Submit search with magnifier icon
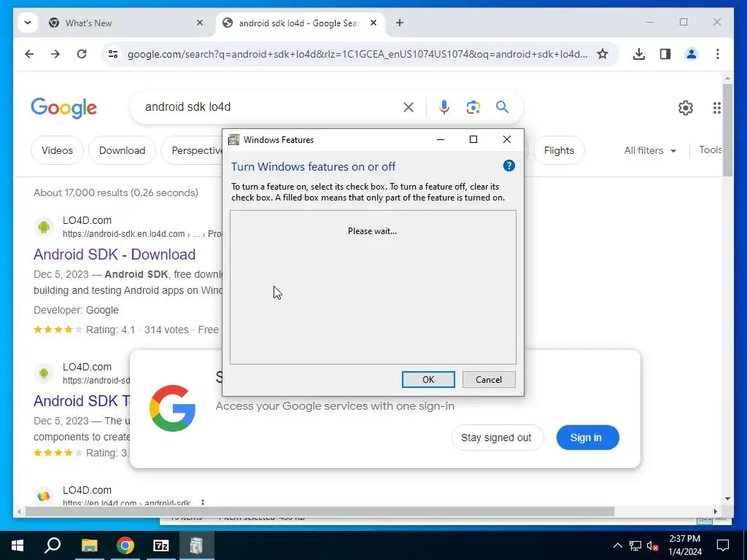Viewport: 747px width, 560px height. click(x=502, y=107)
